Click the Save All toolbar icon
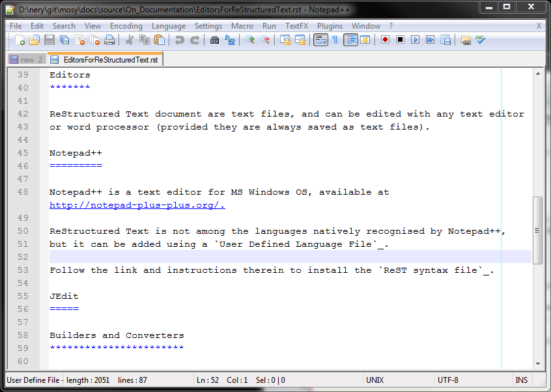The width and height of the screenshot is (551, 392). click(64, 40)
